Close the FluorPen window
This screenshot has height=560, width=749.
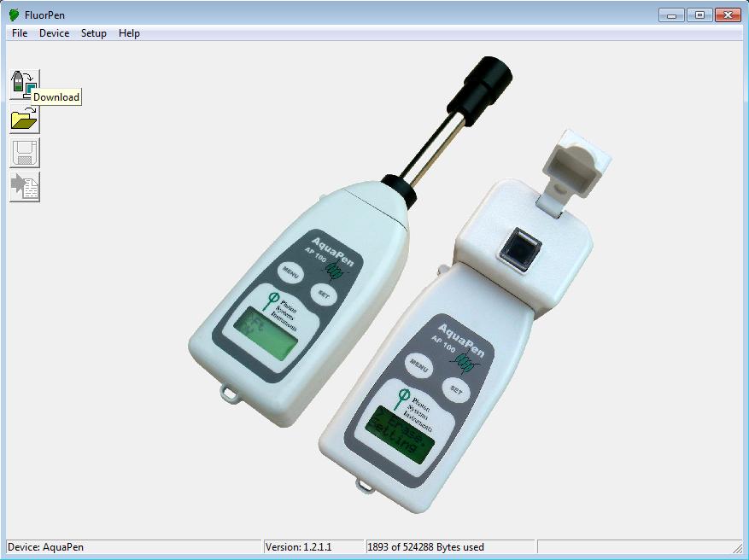[x=728, y=15]
